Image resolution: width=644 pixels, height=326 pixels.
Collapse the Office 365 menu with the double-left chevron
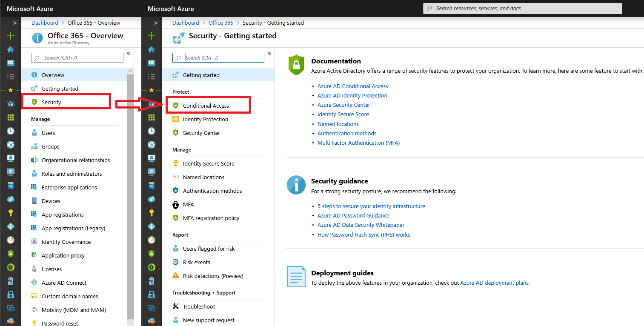129,54
